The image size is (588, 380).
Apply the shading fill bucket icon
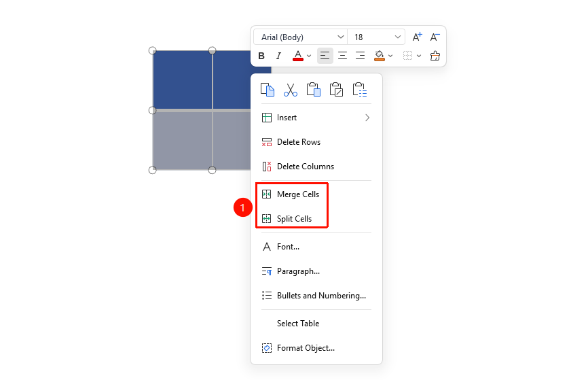click(380, 56)
